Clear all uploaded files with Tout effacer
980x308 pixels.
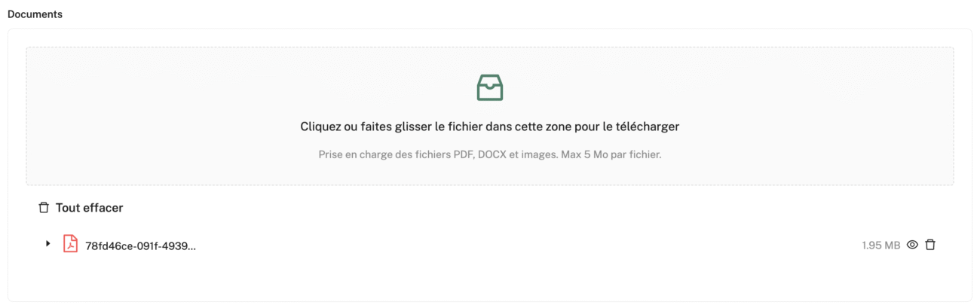tap(81, 207)
